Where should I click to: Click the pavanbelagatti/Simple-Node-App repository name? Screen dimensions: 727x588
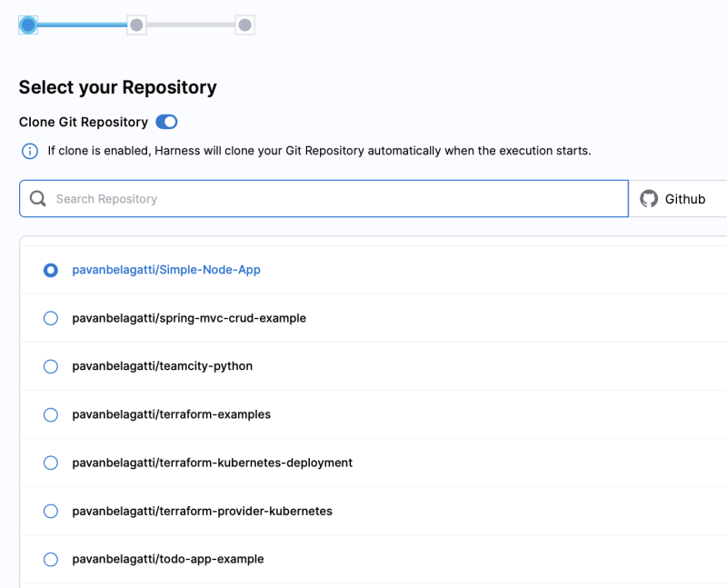coord(166,270)
